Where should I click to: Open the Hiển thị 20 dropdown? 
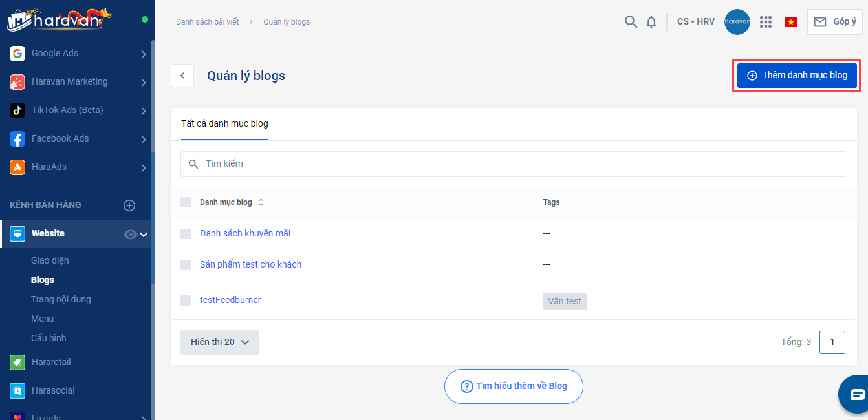[220, 342]
